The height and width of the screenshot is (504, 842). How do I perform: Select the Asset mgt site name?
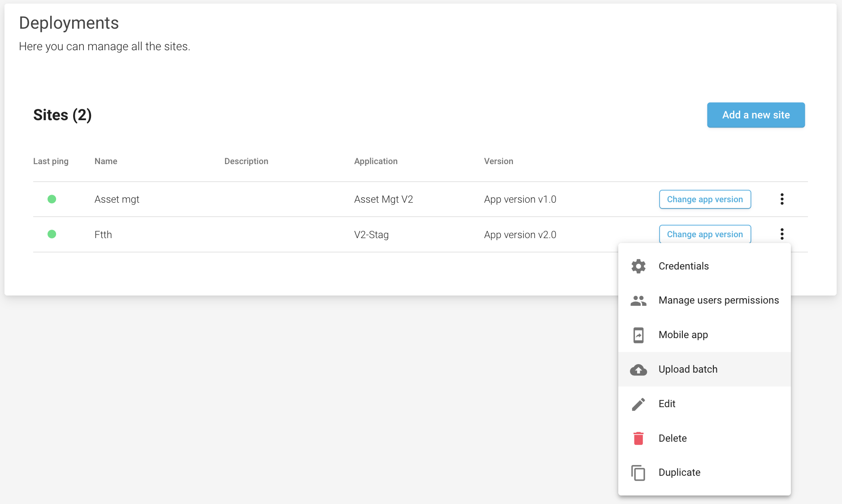(x=117, y=200)
